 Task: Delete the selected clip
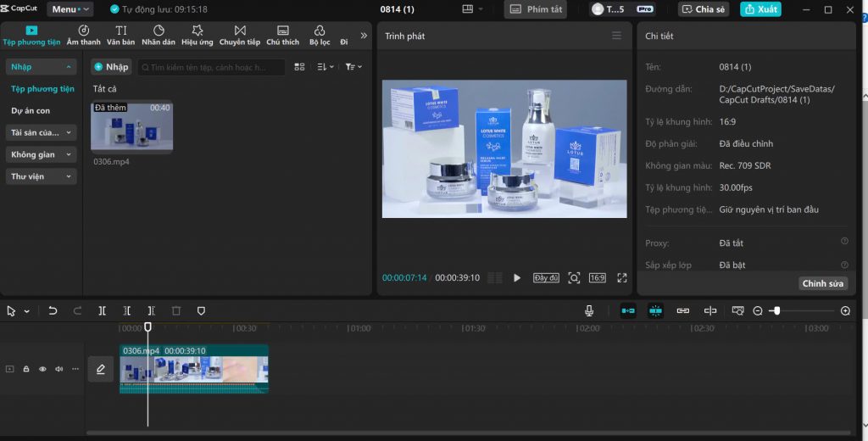(x=176, y=310)
